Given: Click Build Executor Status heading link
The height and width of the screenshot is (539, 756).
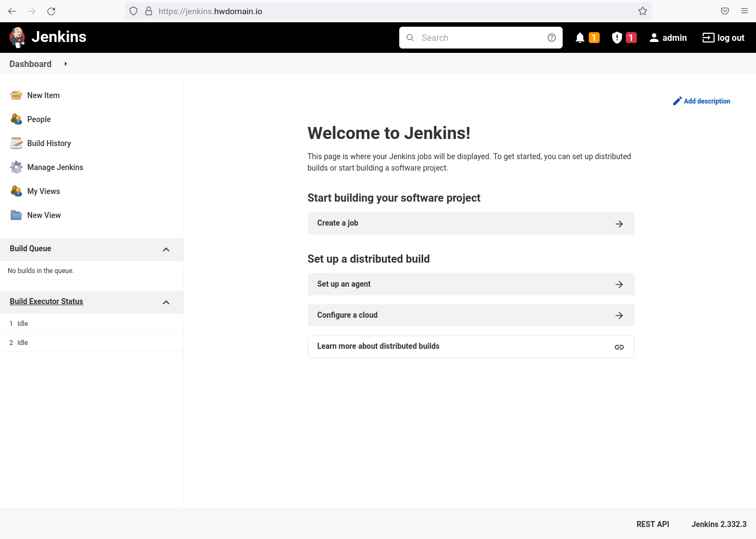Looking at the screenshot, I should coord(46,301).
